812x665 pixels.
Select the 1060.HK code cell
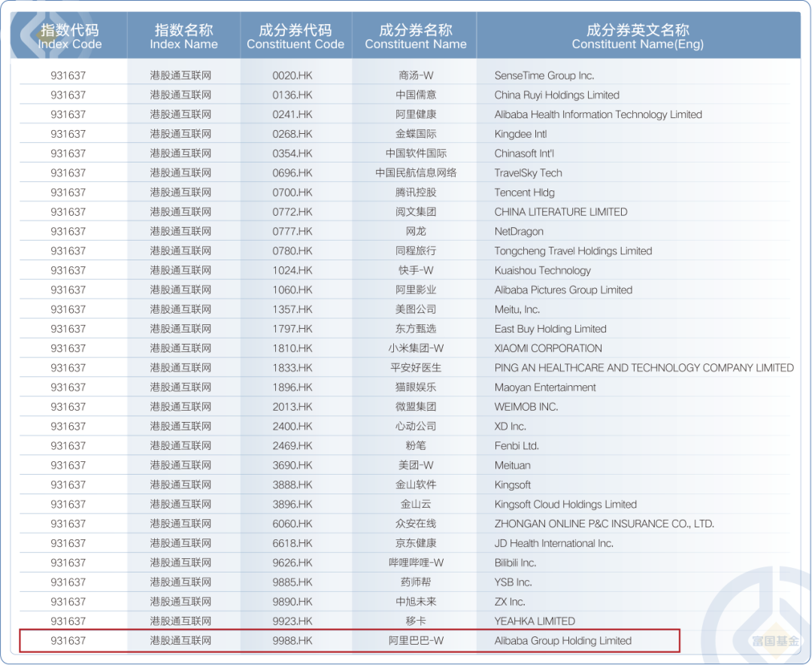click(292, 290)
